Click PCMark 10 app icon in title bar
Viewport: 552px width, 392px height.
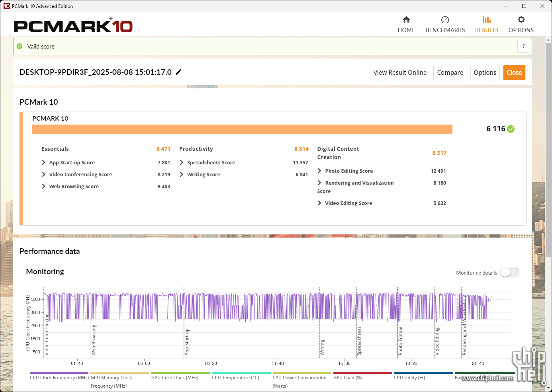click(6, 6)
